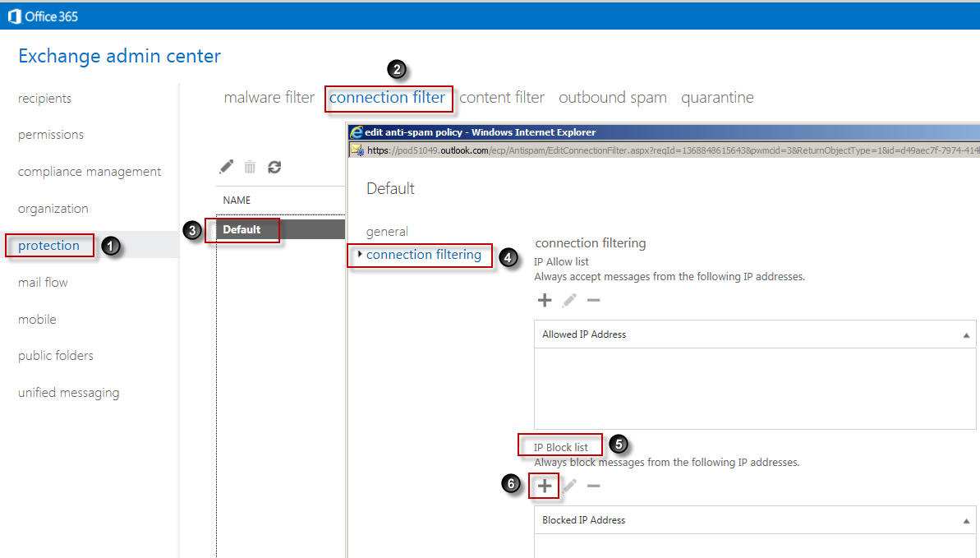Open the connection filter tab
Screen dimensions: 980x558
[x=387, y=98]
